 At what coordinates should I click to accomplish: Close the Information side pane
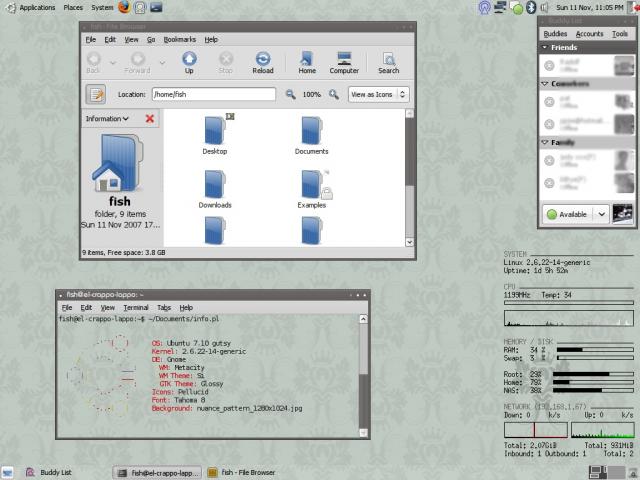click(x=150, y=119)
